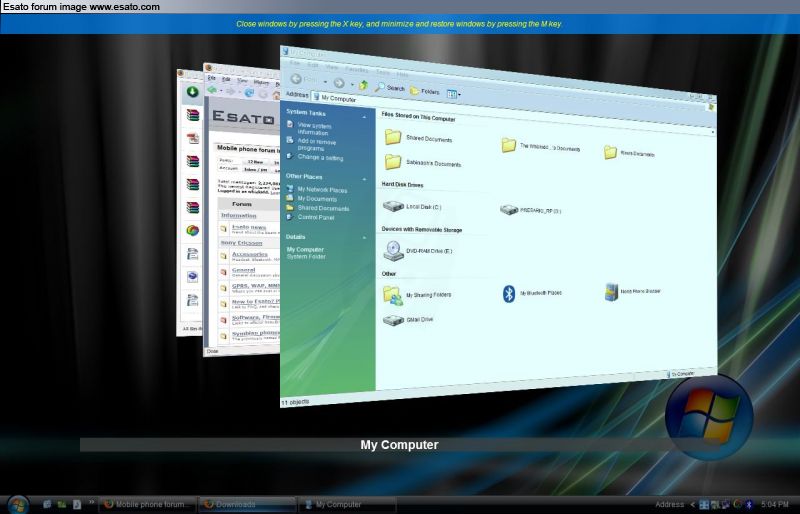This screenshot has height=514, width=800.
Task: Open Favorites menu in My Computer window
Action: click(x=356, y=69)
